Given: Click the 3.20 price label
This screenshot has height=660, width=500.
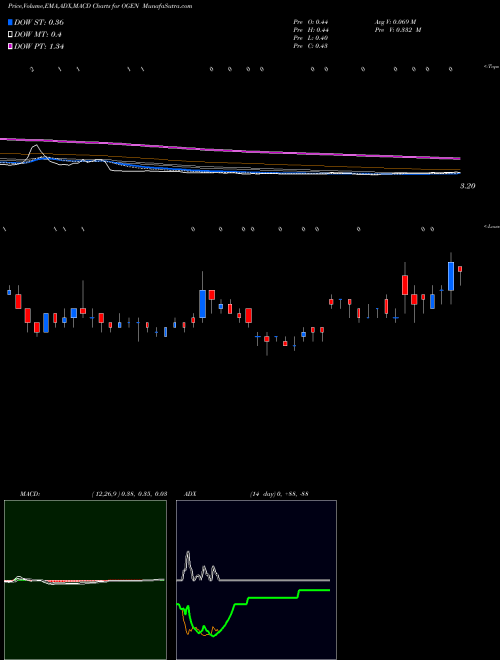Looking at the screenshot, I should coord(467,186).
